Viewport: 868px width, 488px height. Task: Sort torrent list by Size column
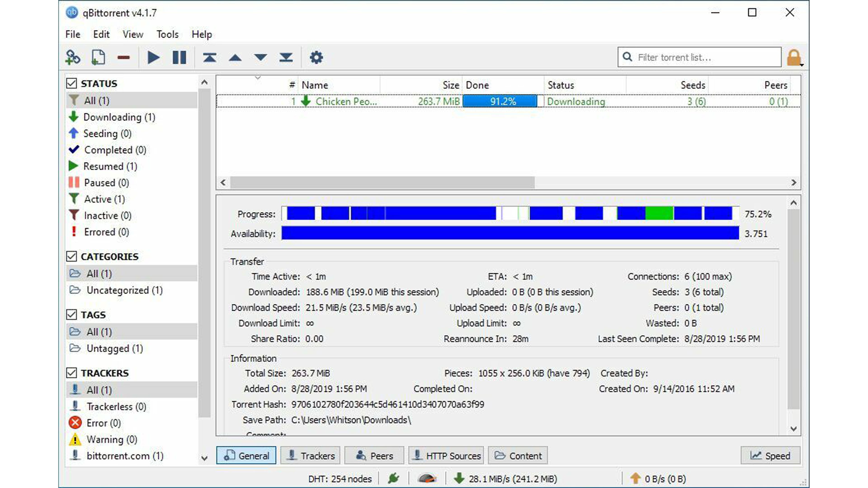421,85
